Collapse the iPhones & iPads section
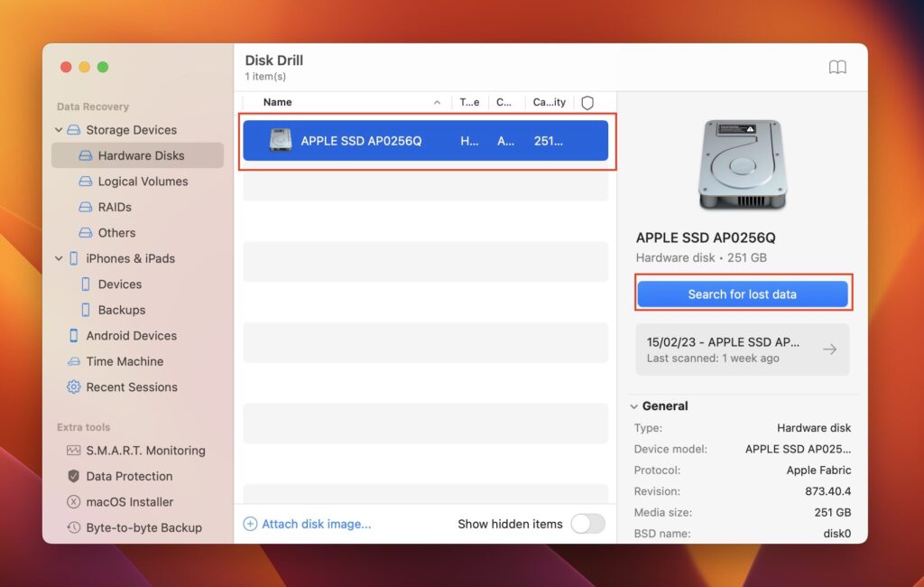 click(x=59, y=258)
